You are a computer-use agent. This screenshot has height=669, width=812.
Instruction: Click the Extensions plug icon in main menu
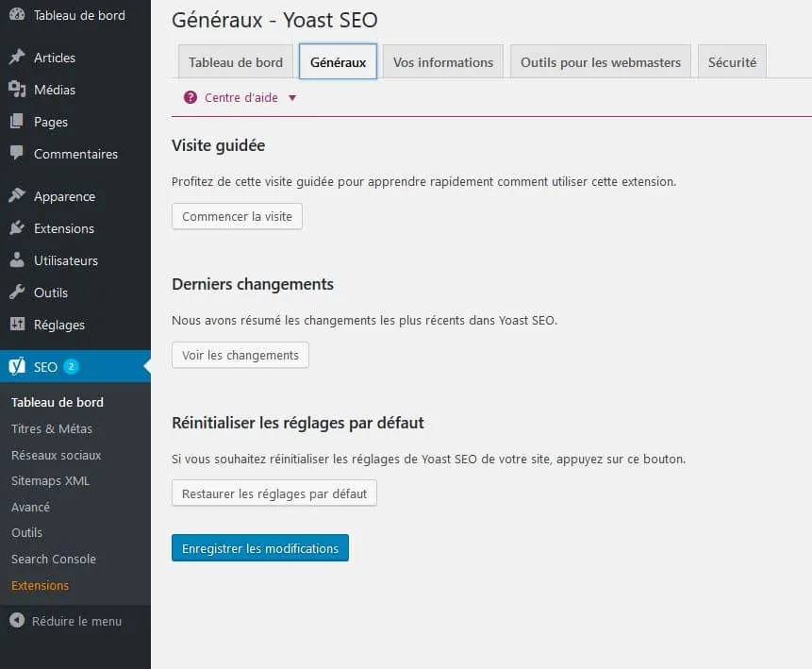17,227
